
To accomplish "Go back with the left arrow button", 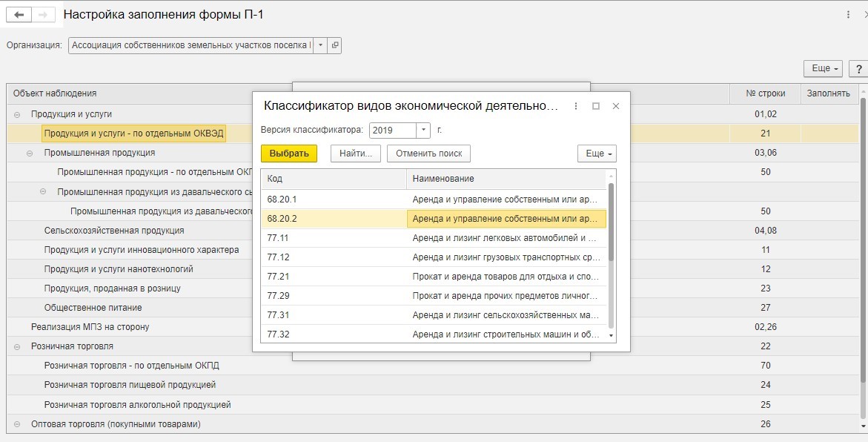I will pos(19,15).
